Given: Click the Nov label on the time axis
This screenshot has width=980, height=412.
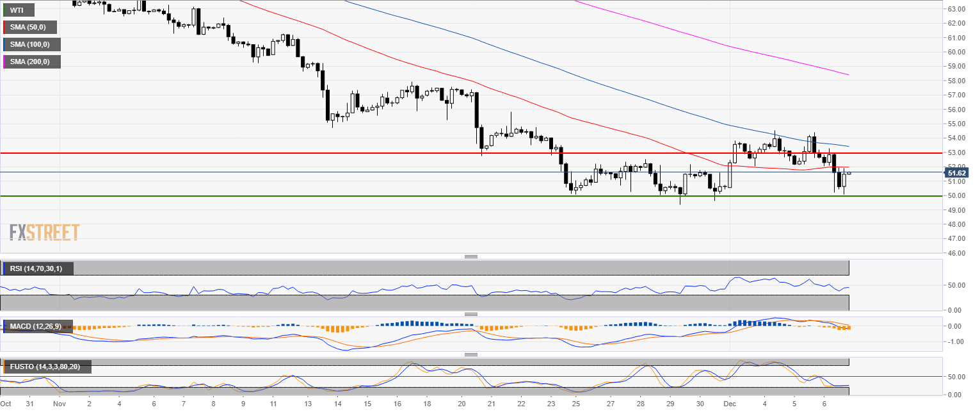Looking at the screenshot, I should pos(60,404).
